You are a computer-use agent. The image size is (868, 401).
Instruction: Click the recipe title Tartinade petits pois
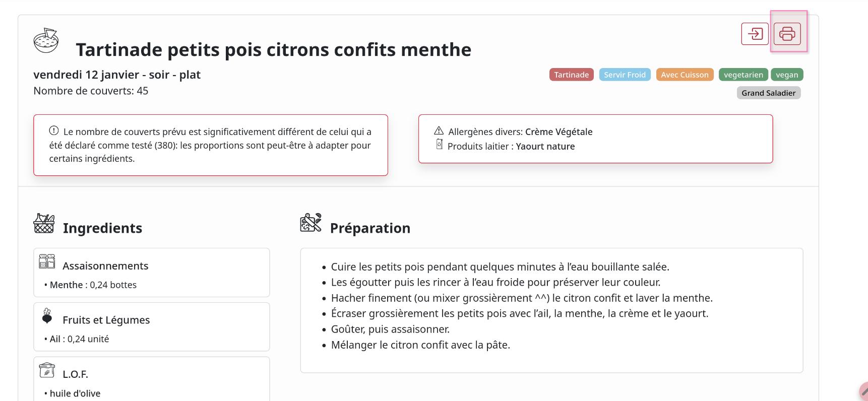[274, 49]
